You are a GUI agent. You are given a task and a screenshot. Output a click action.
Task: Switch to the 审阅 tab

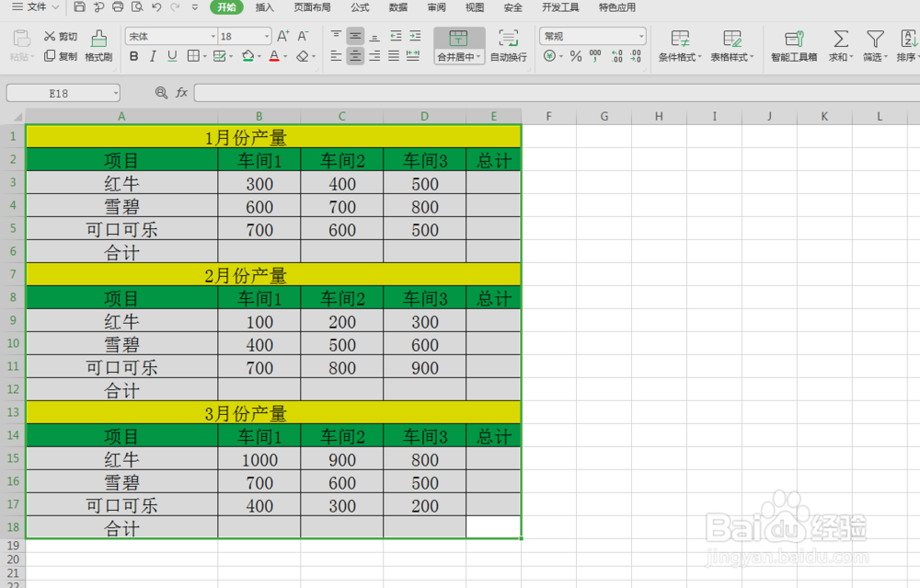pos(436,7)
